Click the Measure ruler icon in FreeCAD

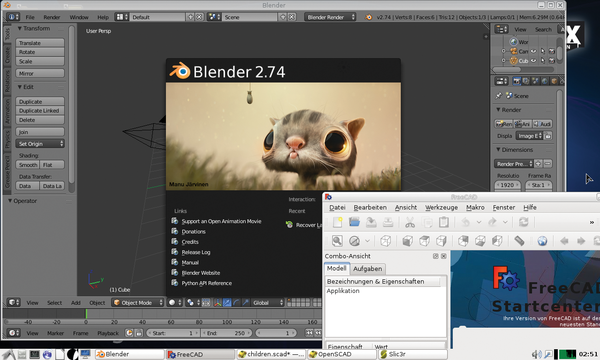coord(519,241)
